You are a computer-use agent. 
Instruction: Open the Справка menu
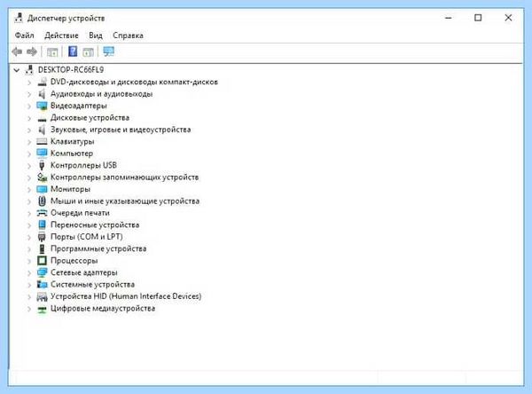click(128, 35)
